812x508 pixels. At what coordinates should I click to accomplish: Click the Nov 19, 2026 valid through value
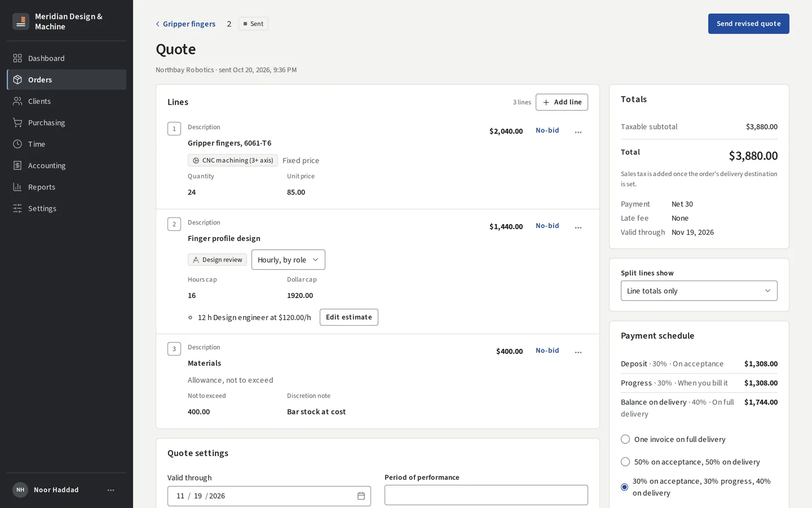tap(692, 233)
